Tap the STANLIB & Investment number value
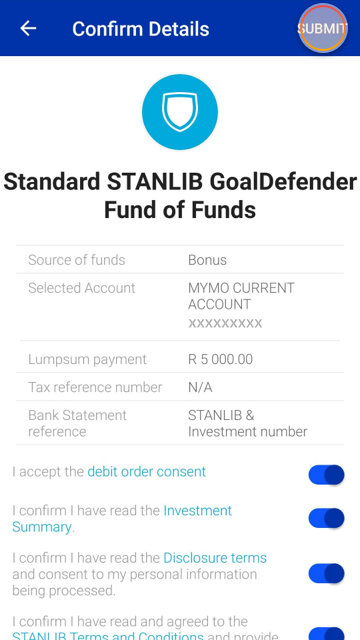 pyautogui.click(x=247, y=423)
